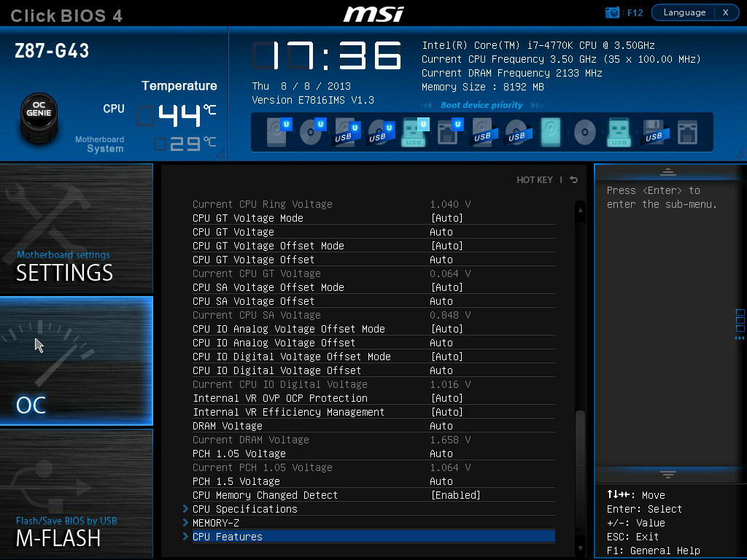Select the DRAM Voltage value field
Viewport: 747px width, 560px height.
[x=441, y=426]
